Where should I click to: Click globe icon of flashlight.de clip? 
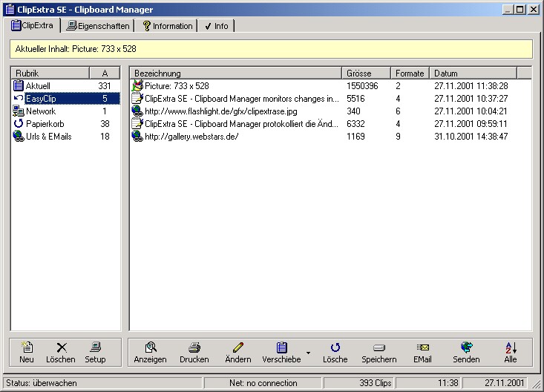pyautogui.click(x=137, y=111)
